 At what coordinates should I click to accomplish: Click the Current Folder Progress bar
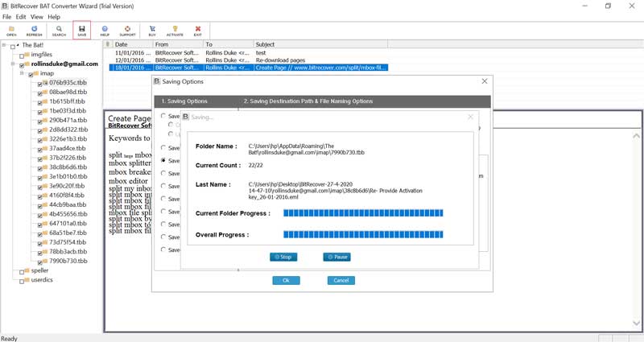point(363,213)
